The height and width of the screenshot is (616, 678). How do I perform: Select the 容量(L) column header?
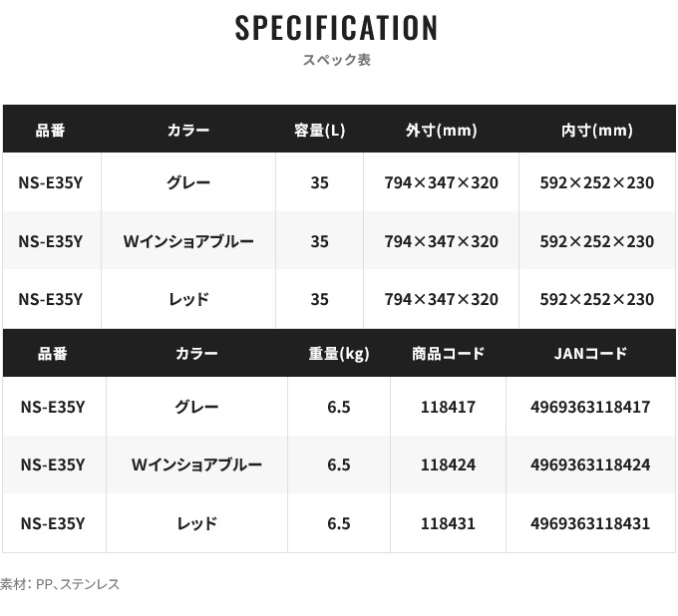pyautogui.click(x=319, y=131)
